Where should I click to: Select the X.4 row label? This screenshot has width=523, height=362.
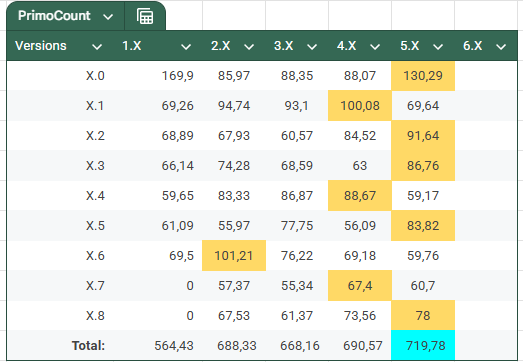95,196
